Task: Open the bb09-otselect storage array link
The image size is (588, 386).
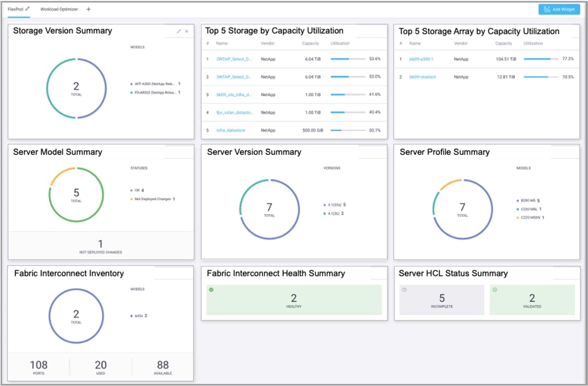Action: pyautogui.click(x=423, y=77)
